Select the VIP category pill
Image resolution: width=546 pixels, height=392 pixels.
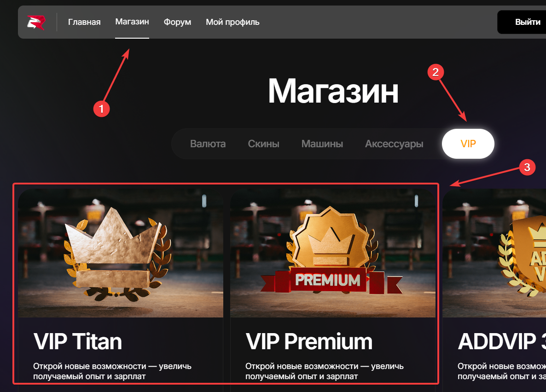coord(468,144)
